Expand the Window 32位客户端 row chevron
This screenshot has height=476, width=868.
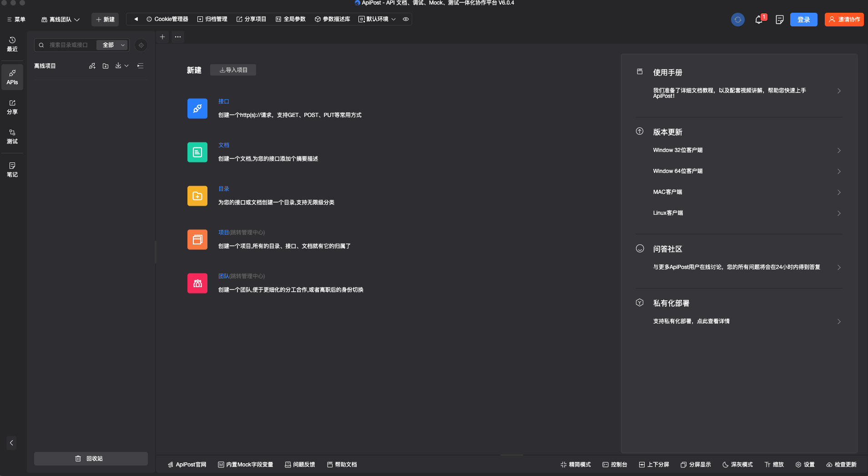click(x=839, y=151)
